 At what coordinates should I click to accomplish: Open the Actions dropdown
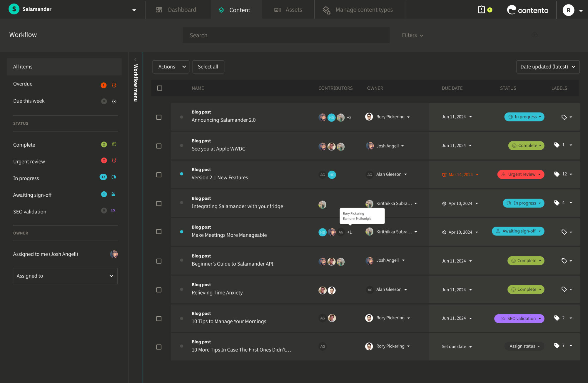tap(171, 67)
